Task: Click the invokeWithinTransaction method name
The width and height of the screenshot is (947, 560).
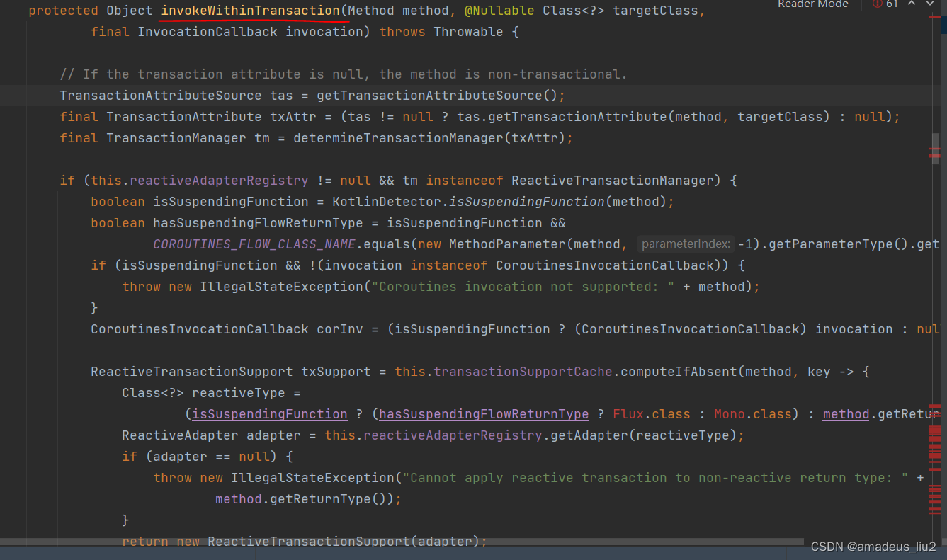Action: point(251,11)
